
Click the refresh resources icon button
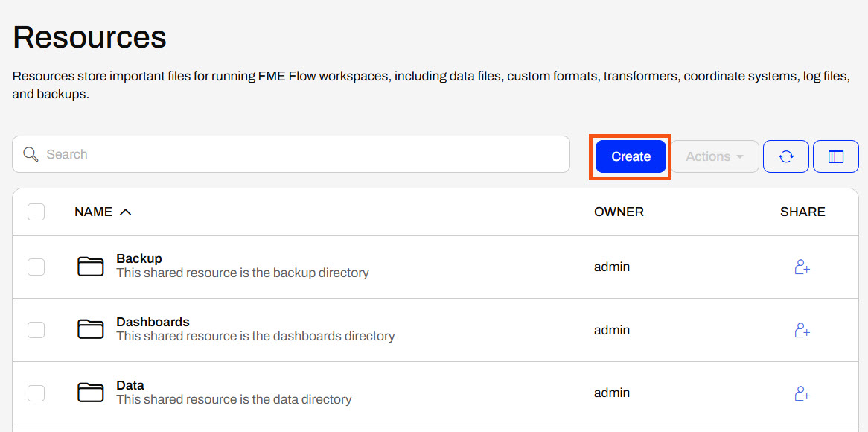(785, 156)
